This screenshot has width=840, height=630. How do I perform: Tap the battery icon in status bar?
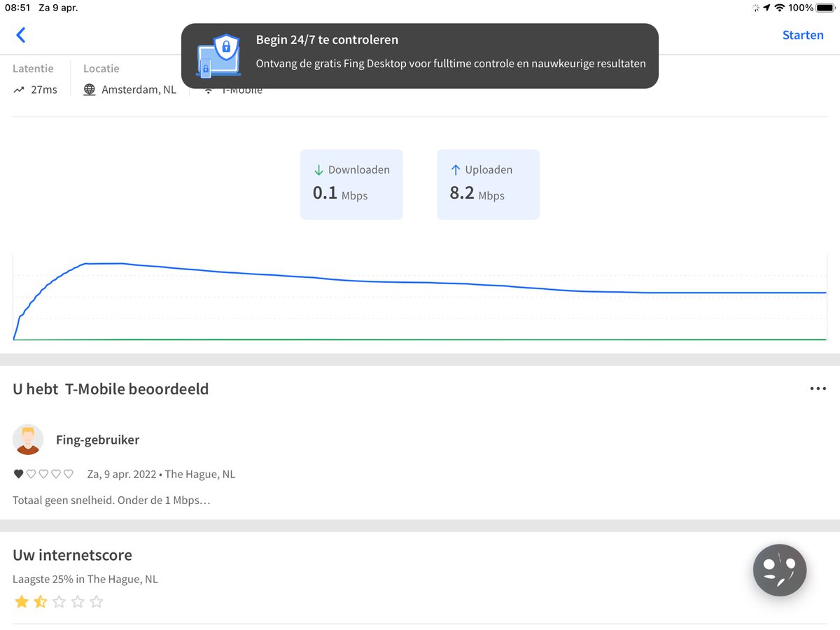825,8
